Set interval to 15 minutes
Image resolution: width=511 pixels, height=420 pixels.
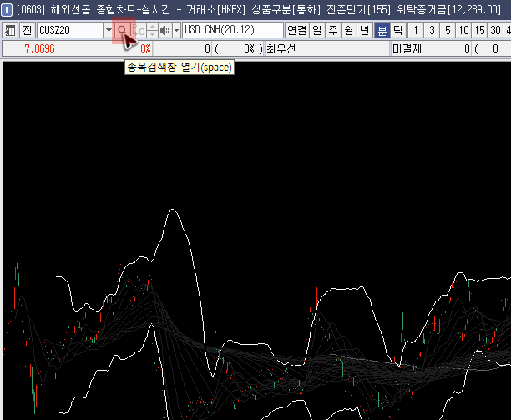[x=480, y=31]
